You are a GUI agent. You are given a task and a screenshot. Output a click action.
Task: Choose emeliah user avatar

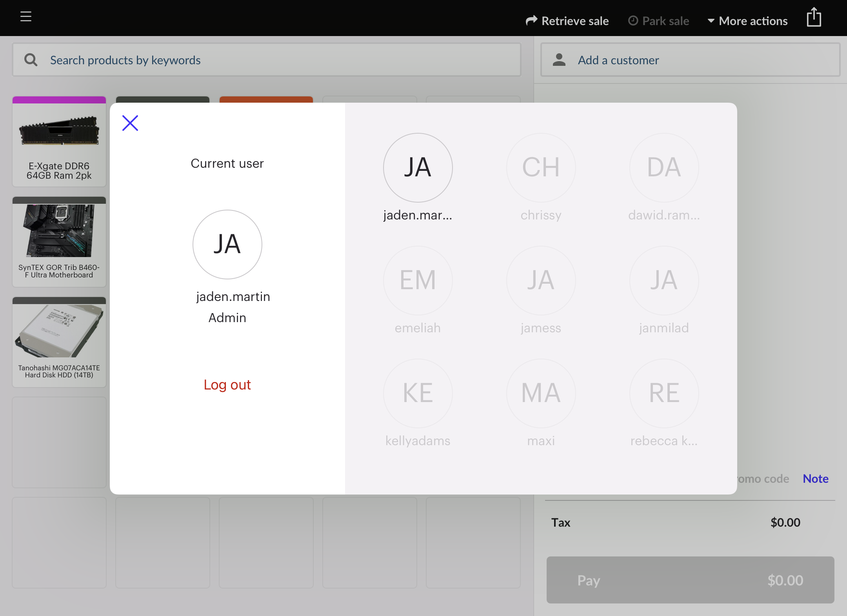pyautogui.click(x=418, y=281)
